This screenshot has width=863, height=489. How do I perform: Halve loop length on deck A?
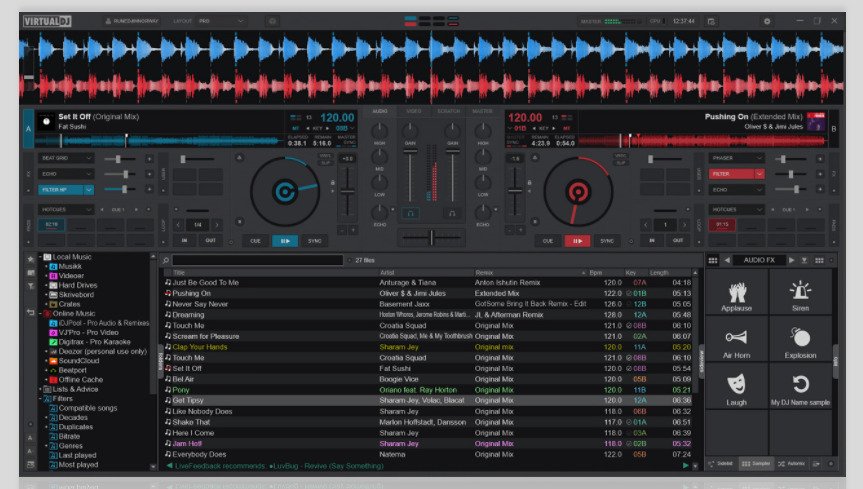click(x=178, y=225)
